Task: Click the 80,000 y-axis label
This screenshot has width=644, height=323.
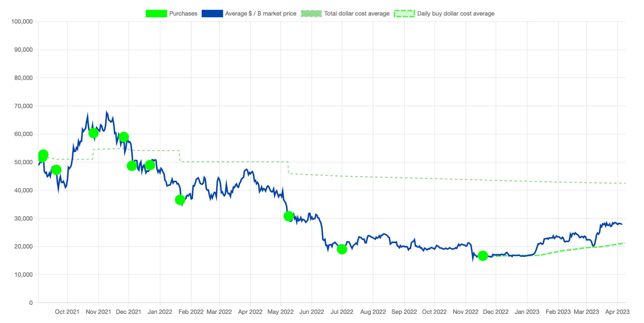Action: pyautogui.click(x=23, y=78)
